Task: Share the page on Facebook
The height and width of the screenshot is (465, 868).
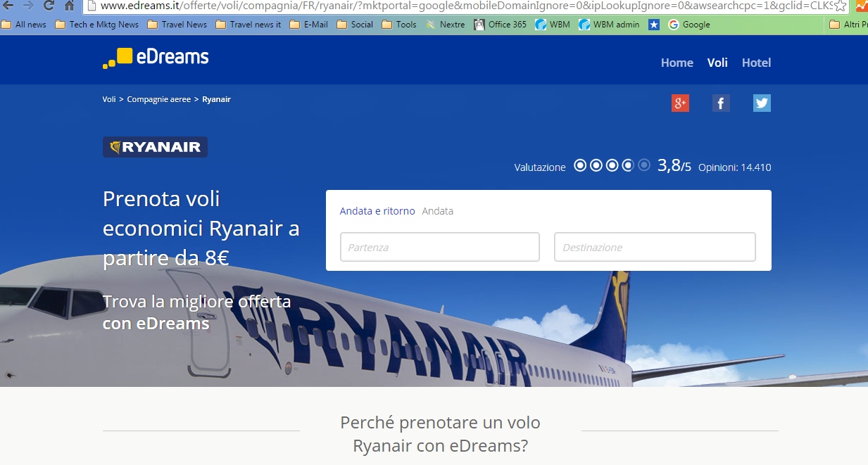Action: click(721, 103)
